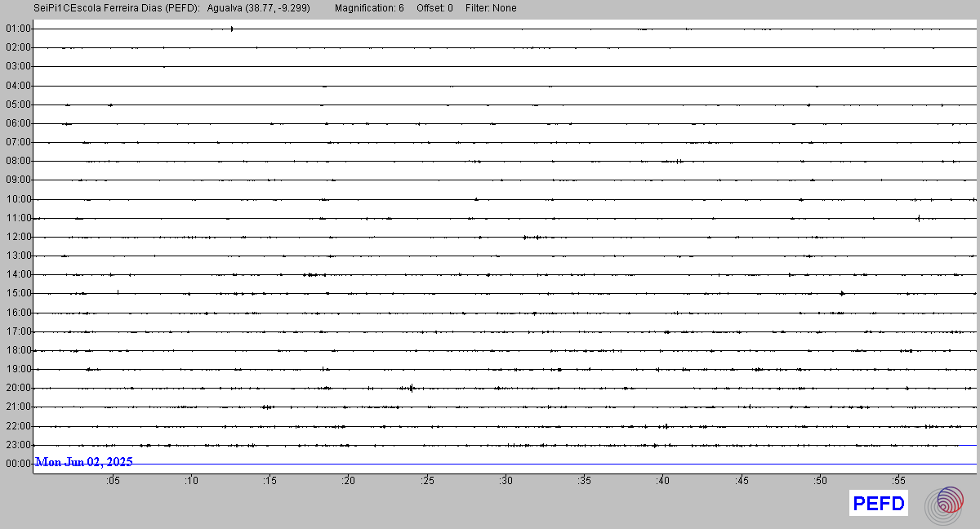Click the :40 minute axis tick label

(662, 481)
